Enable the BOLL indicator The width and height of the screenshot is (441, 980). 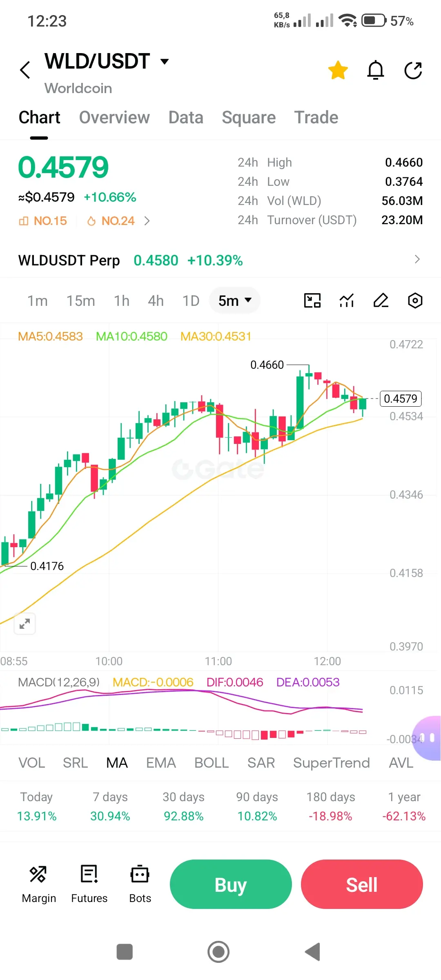click(212, 763)
